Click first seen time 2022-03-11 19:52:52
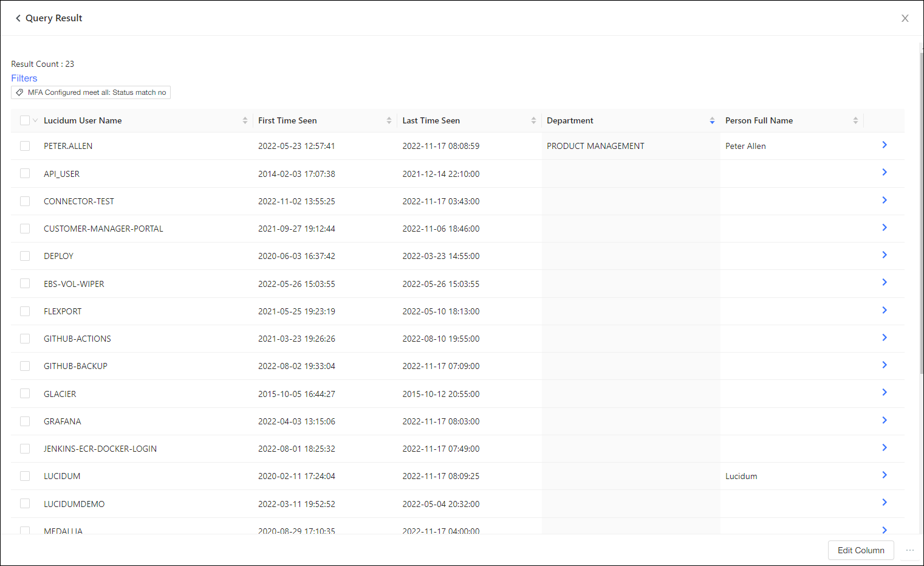This screenshot has height=566, width=924. (296, 503)
